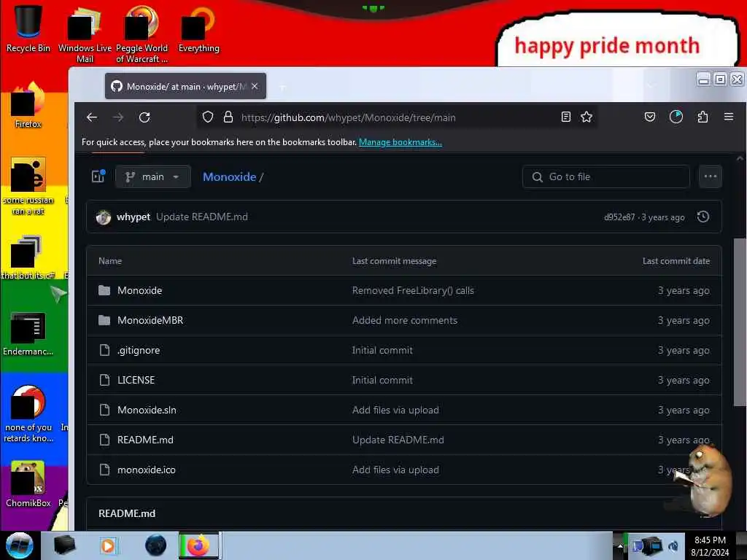
Task: Open the Update README.md commit link
Action: click(x=202, y=217)
